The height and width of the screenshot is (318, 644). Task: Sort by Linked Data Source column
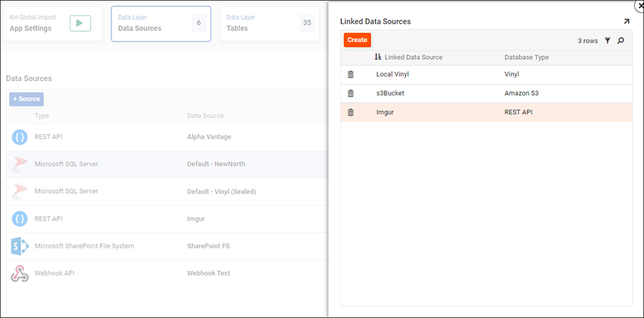tap(413, 57)
